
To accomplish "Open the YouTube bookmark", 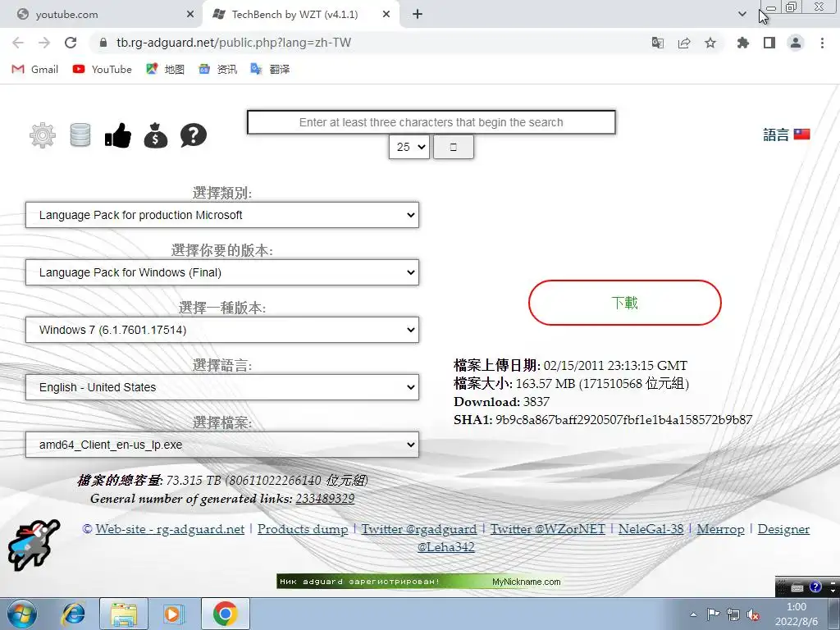I will pos(102,69).
